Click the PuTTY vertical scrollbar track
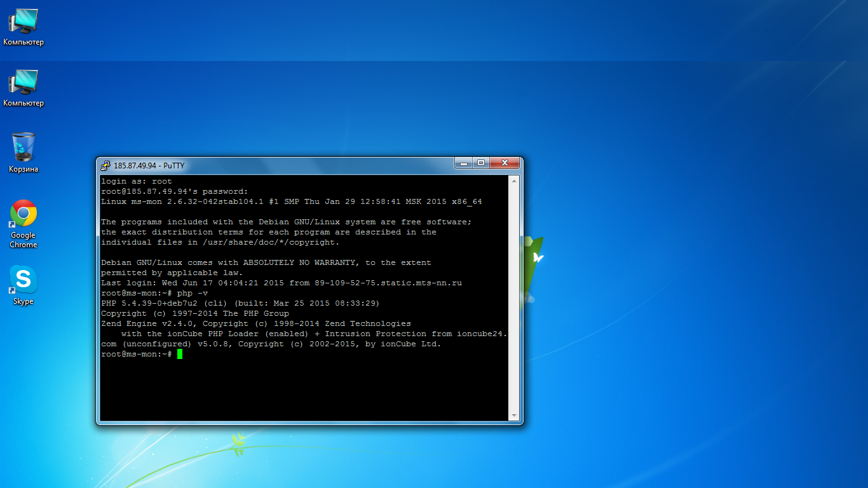Viewport: 868px width, 488px height. click(515, 298)
